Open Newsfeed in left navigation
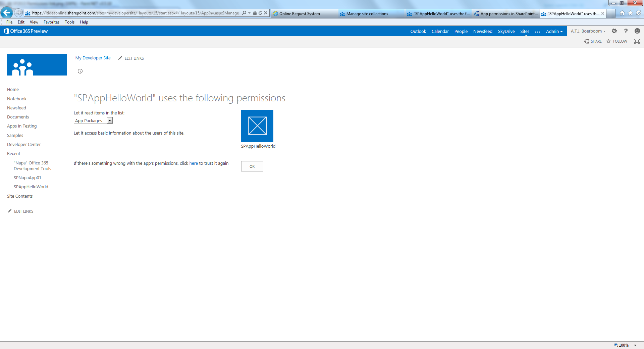This screenshot has width=644, height=349. coord(16,108)
